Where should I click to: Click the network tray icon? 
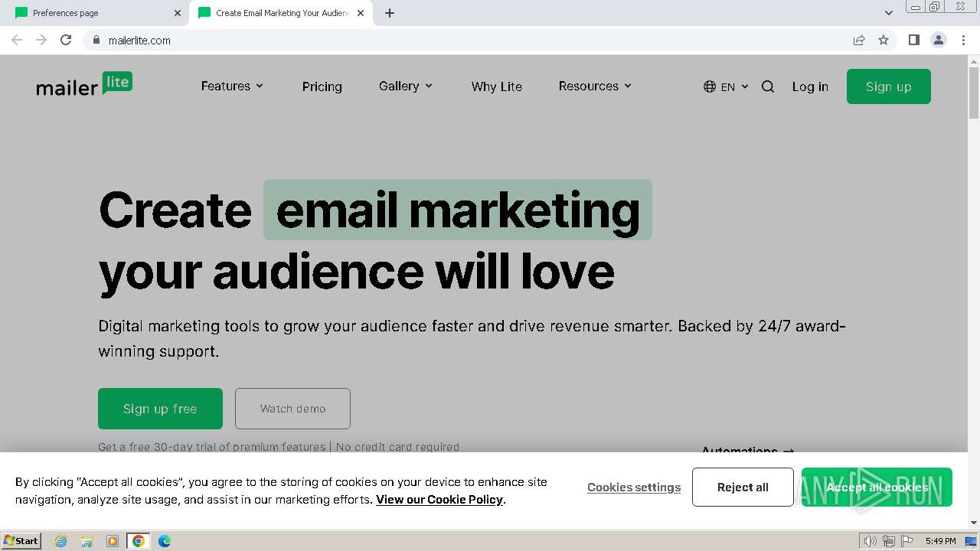tap(889, 541)
